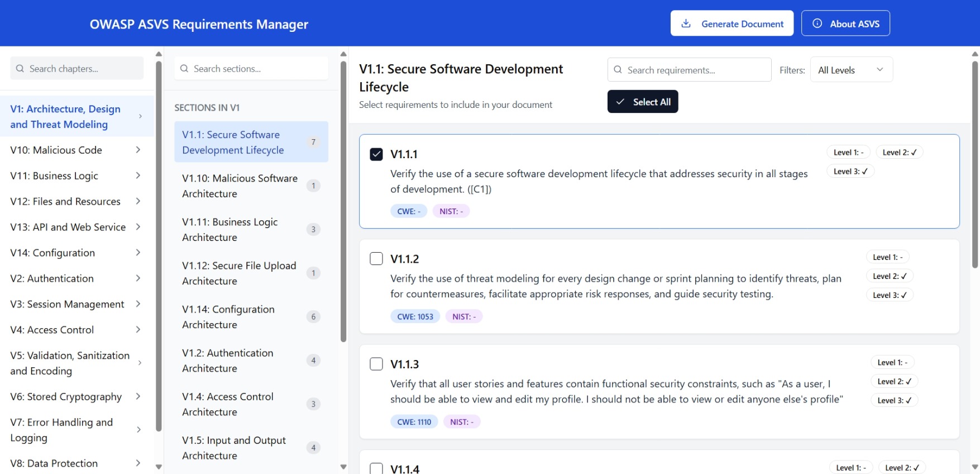The height and width of the screenshot is (474, 980).
Task: Click the magnifier icon in requirements search
Action: pyautogui.click(x=618, y=70)
